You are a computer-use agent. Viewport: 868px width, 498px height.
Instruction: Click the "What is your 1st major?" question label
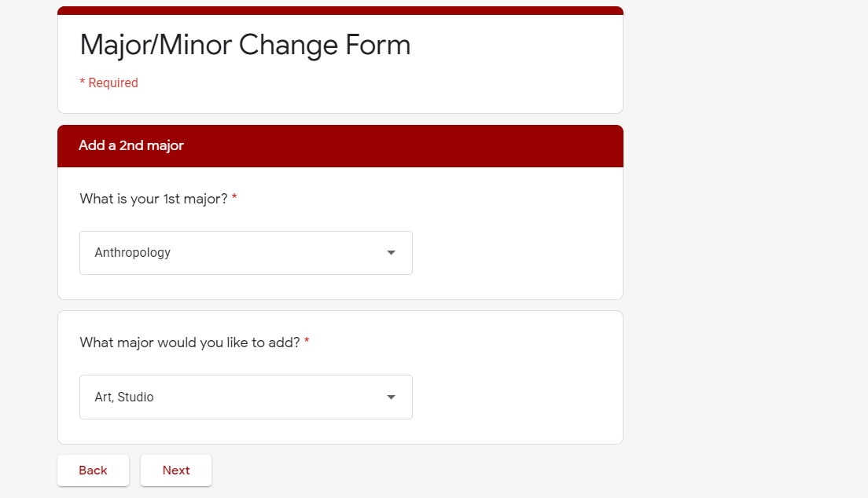click(153, 200)
